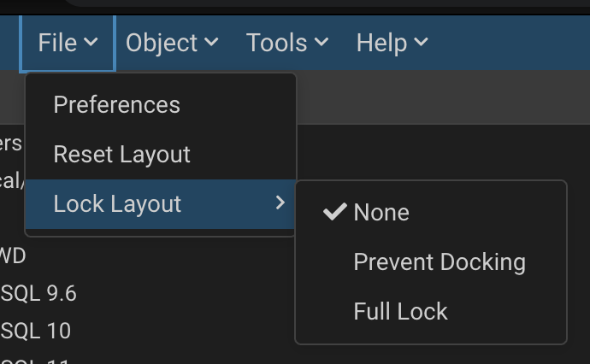This screenshot has height=364, width=590.
Task: Select the partially visible SQL 11 entry
Action: click(34, 360)
